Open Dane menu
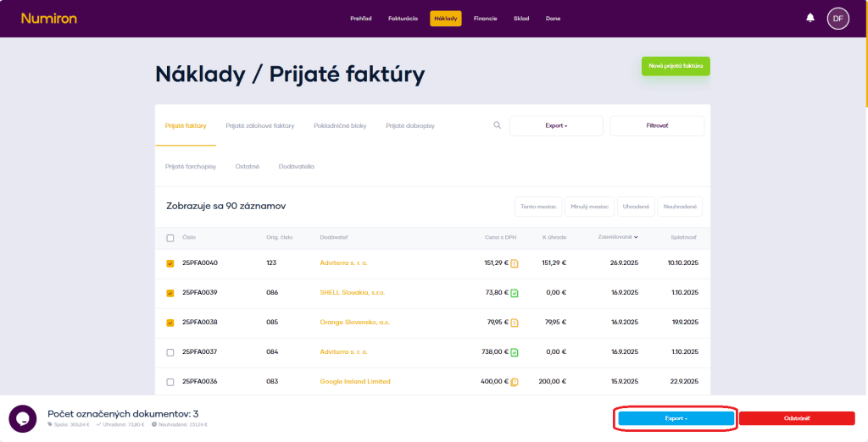The height and width of the screenshot is (442, 868). 553,19
